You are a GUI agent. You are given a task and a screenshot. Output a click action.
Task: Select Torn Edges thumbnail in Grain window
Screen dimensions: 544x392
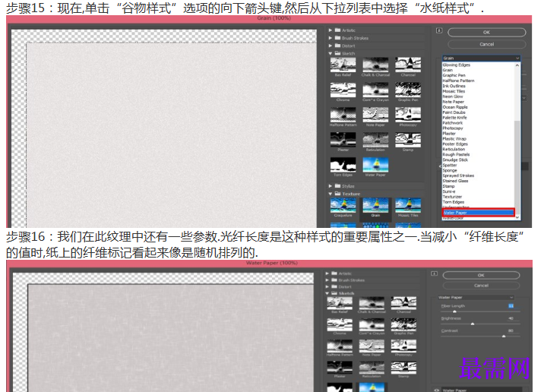coord(343,164)
